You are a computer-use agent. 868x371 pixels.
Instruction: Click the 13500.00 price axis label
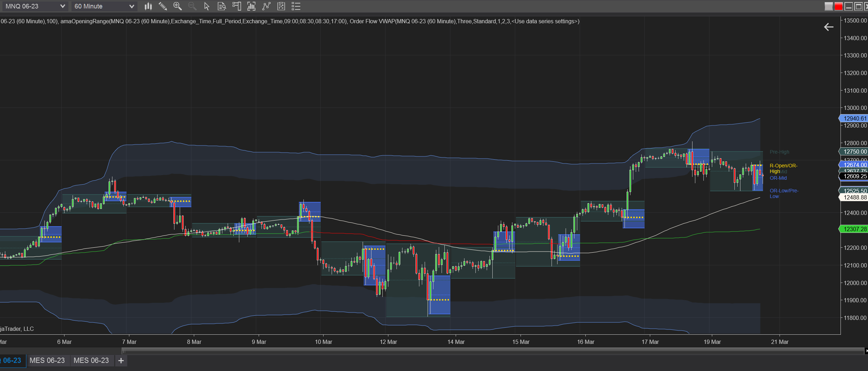pyautogui.click(x=855, y=20)
